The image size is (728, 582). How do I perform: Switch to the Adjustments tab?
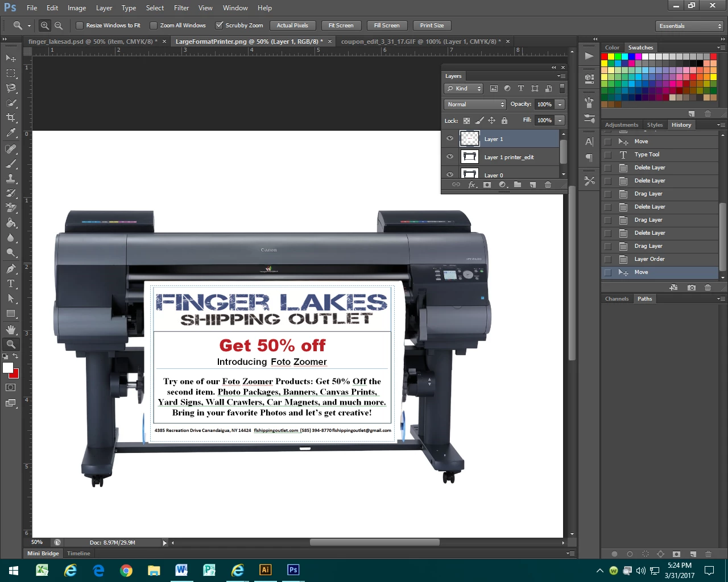[x=622, y=124]
